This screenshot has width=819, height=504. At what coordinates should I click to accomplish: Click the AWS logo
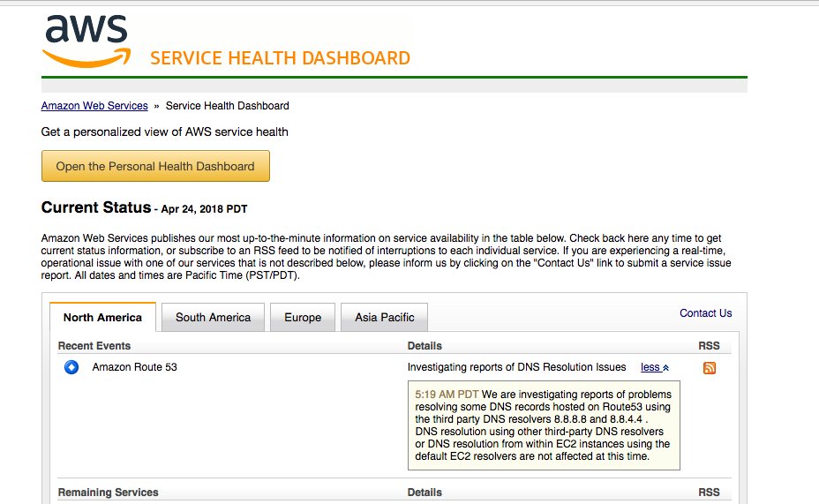pos(86,41)
